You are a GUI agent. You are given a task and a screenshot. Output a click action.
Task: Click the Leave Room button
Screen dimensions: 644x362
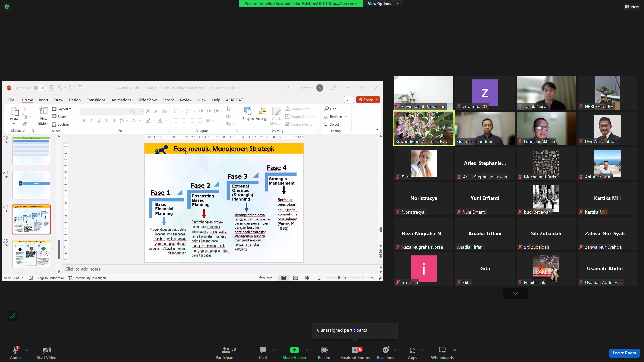coord(624,353)
